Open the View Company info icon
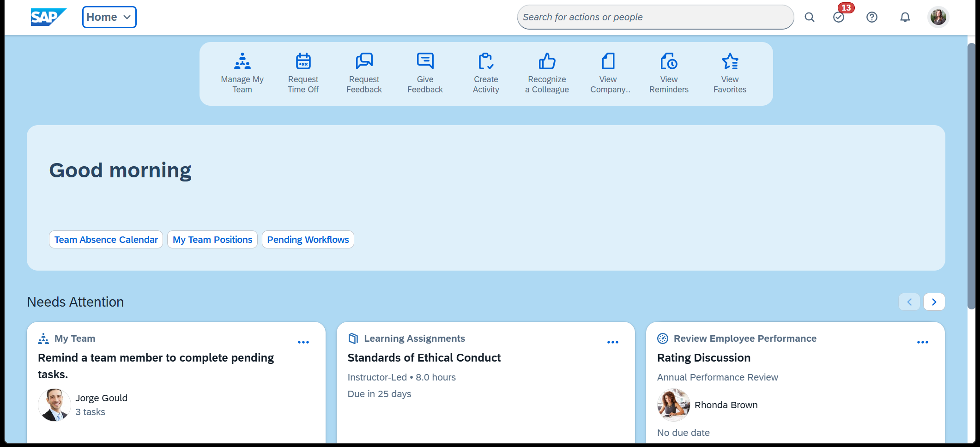 (607, 60)
